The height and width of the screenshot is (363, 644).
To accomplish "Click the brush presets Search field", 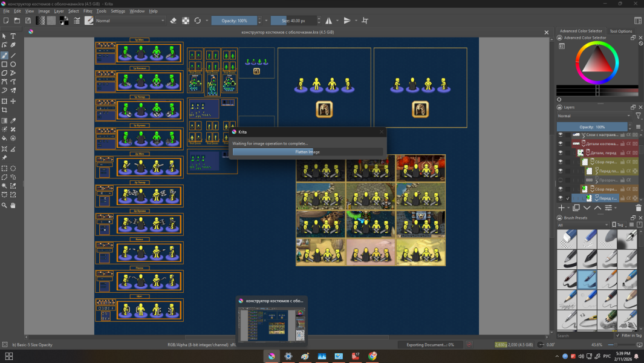I will coord(585,335).
